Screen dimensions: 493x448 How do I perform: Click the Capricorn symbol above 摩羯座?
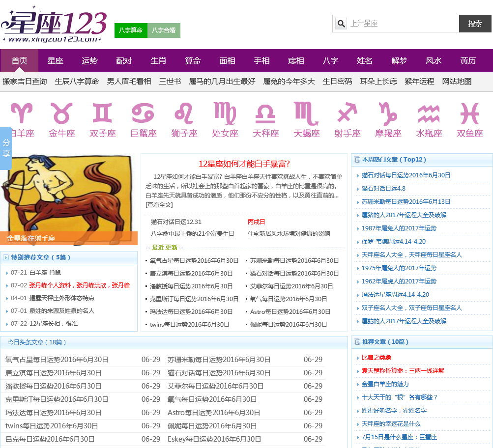click(388, 114)
